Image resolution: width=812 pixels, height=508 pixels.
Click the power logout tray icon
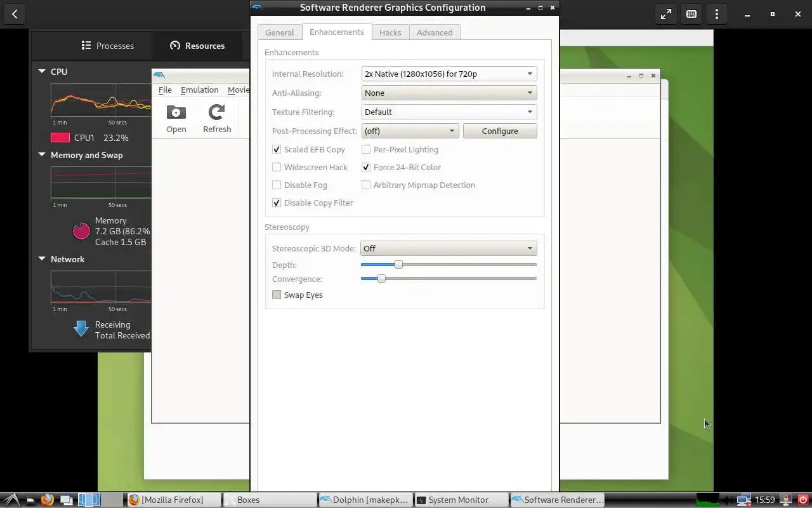(803, 500)
